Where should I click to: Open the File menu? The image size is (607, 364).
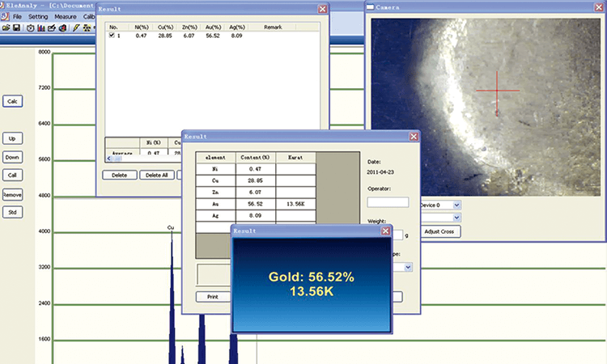17,17
